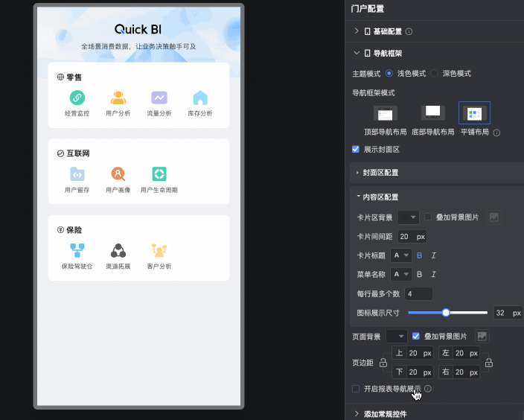
Task: Toggle italic for 卡片标题
Action: click(433, 255)
